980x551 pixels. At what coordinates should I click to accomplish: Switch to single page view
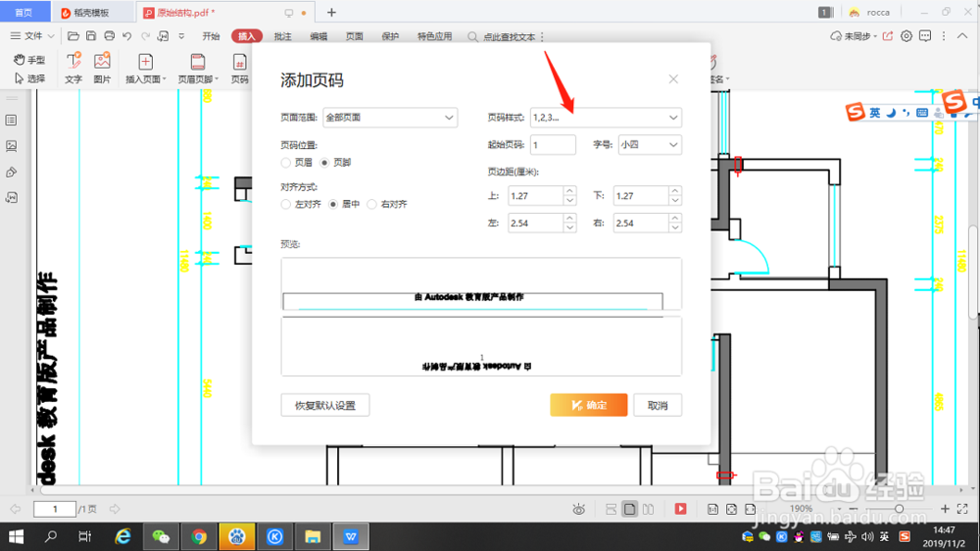630,509
